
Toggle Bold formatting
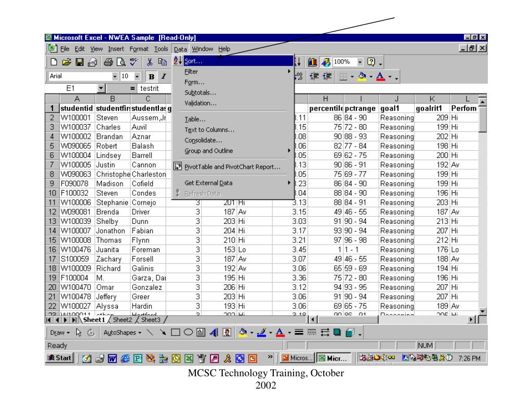[x=151, y=77]
